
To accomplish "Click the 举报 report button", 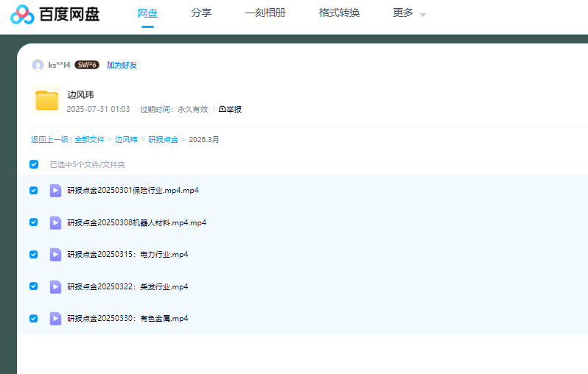I will [x=231, y=109].
